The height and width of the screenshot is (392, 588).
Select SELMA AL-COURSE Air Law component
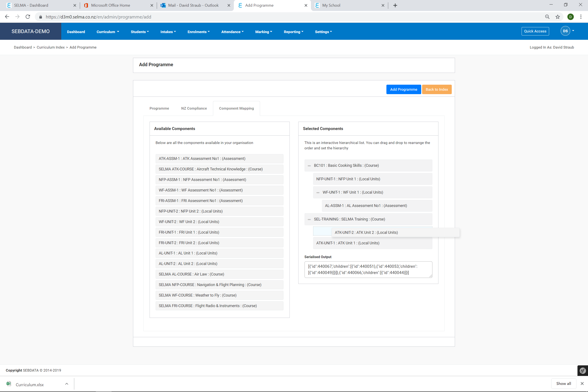[x=219, y=274]
